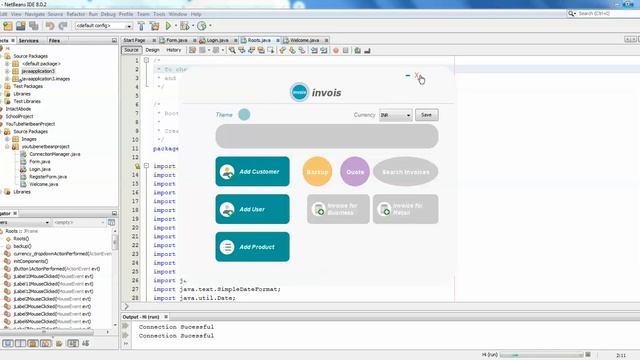Collapse the fold at line 1
Screen dimensions: 640x360
tap(146, 60)
